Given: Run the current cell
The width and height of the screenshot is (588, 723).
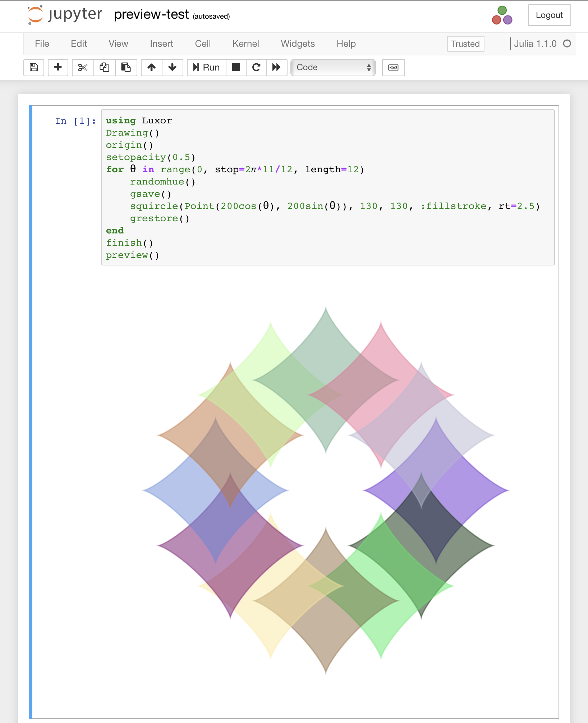Looking at the screenshot, I should coord(206,67).
